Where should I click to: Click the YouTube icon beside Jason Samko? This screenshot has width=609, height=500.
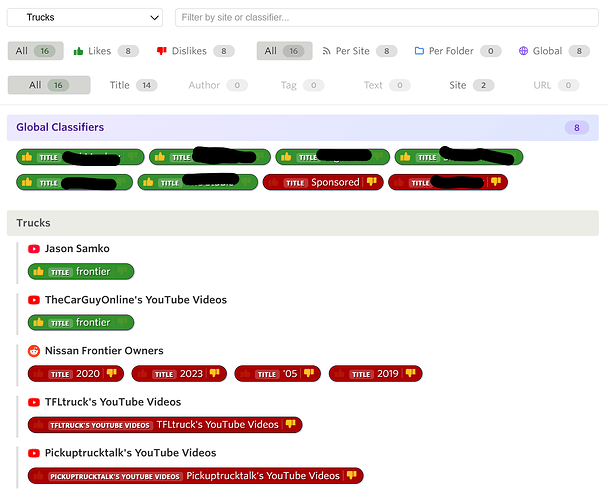34,248
